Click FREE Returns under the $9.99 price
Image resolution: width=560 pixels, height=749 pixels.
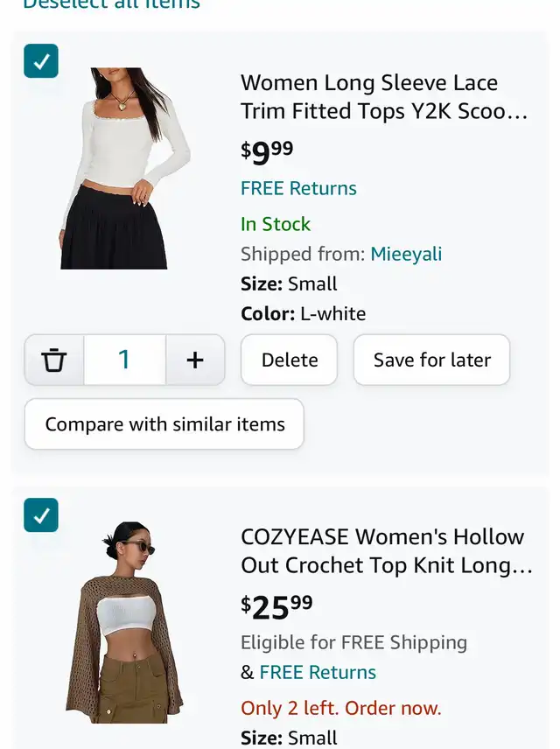[298, 188]
